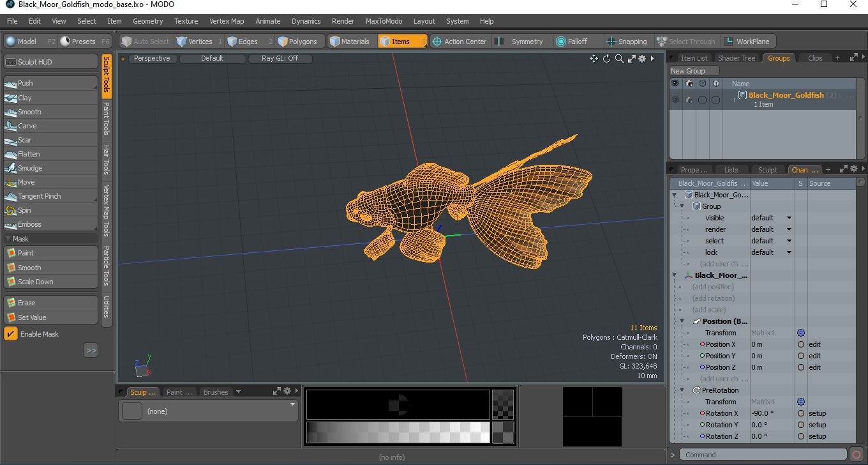868x465 pixels.
Task: Collapse the Position channel group
Action: tap(682, 321)
